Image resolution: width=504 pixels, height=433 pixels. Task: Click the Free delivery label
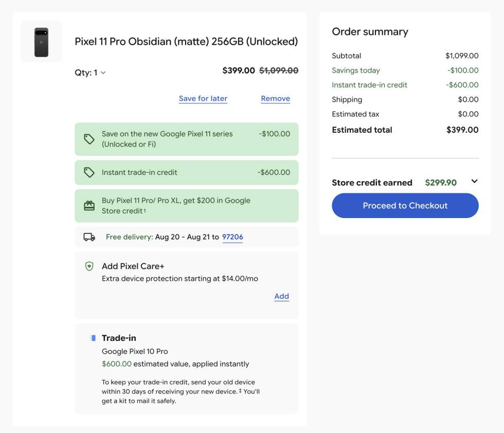tap(129, 237)
